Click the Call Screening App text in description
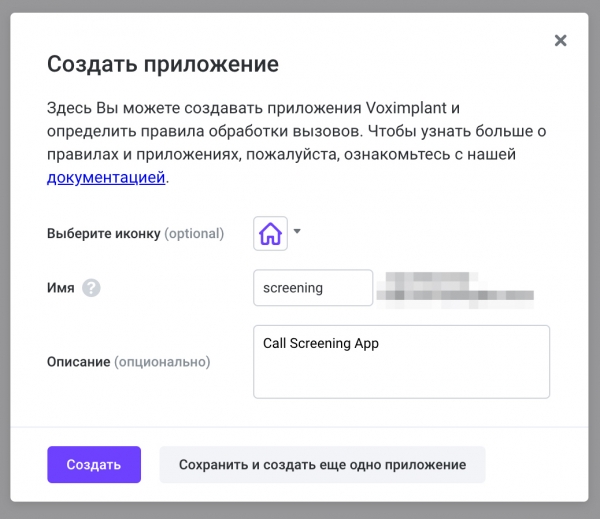Viewport: 600px width, 519px height. click(321, 343)
